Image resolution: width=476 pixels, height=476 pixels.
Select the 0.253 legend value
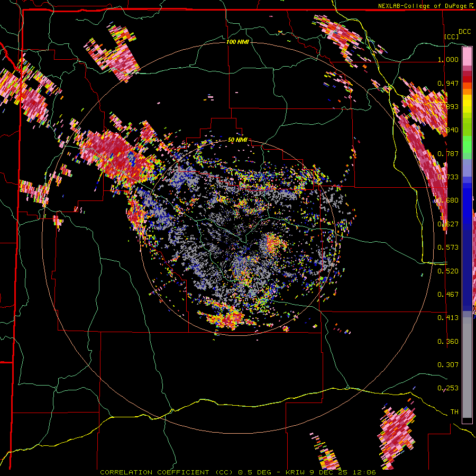pyautogui.click(x=448, y=388)
